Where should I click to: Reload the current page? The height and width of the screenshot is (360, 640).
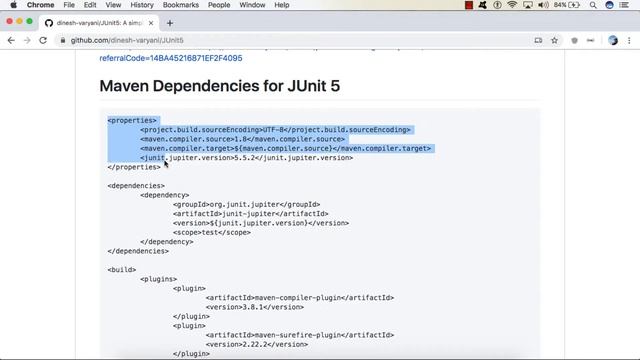pyautogui.click(x=43, y=40)
